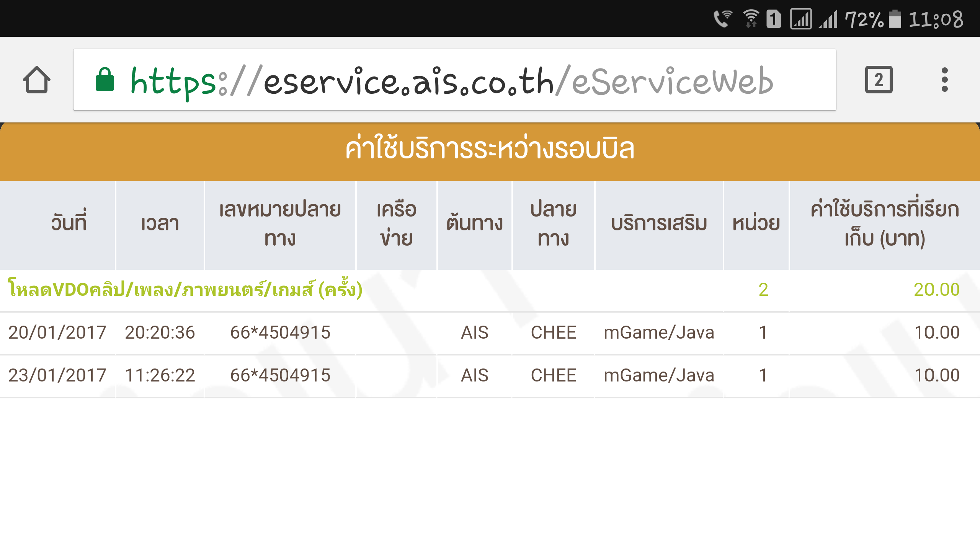Tap the Wi-Fi calling status icon
Viewport: 980px width, 551px height.
pos(722,19)
